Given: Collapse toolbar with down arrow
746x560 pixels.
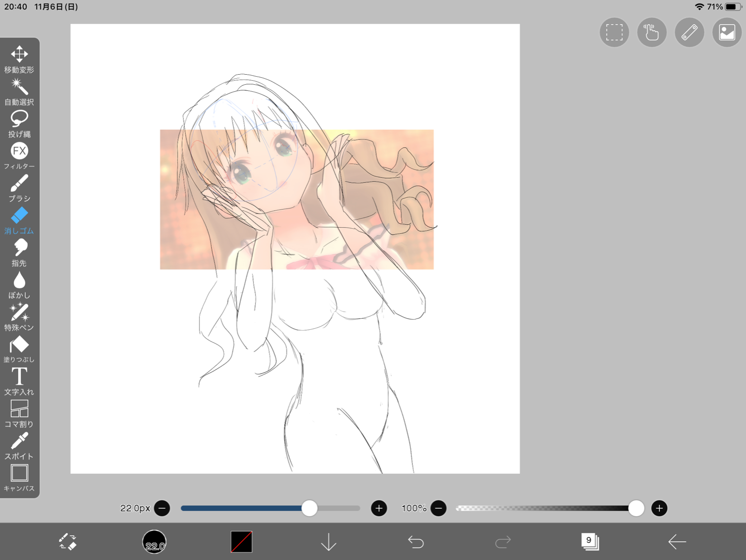Looking at the screenshot, I should pyautogui.click(x=329, y=541).
